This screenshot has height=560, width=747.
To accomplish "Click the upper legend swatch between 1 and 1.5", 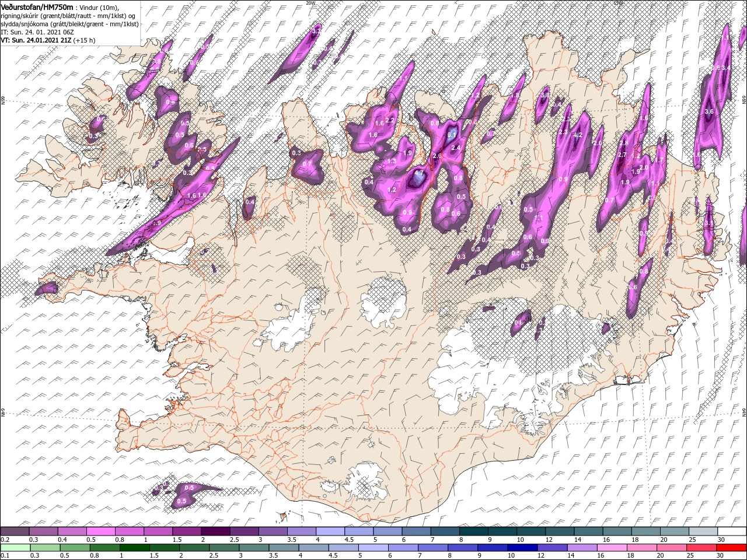I will (158, 531).
